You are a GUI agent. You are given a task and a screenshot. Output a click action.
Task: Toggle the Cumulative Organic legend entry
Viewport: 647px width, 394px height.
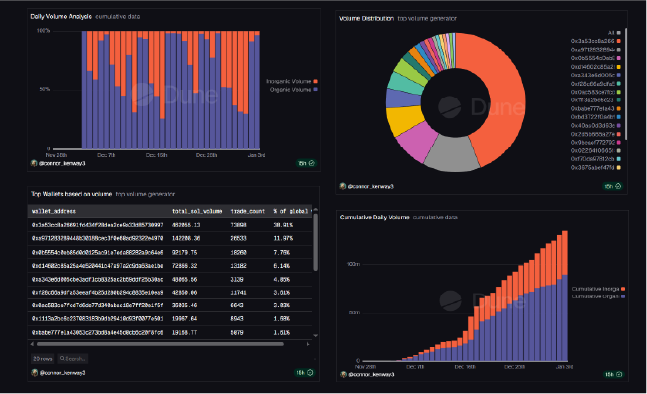(x=598, y=296)
